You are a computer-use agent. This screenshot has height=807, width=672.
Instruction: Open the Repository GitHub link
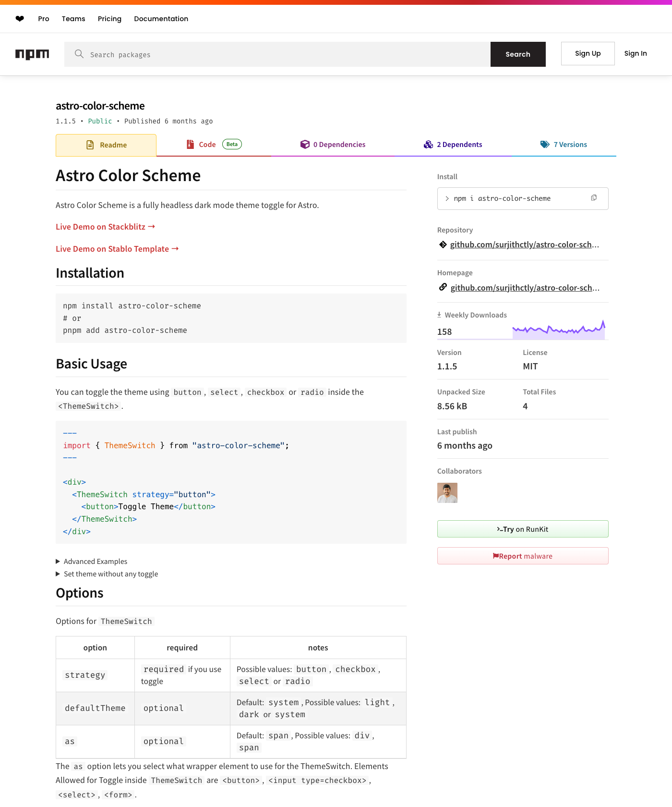525,245
